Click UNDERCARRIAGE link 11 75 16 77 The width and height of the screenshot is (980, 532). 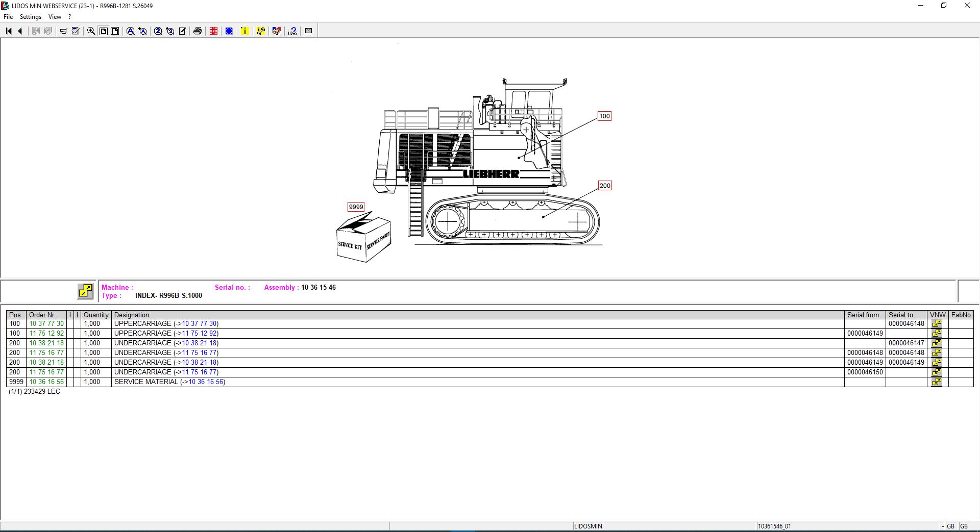201,352
